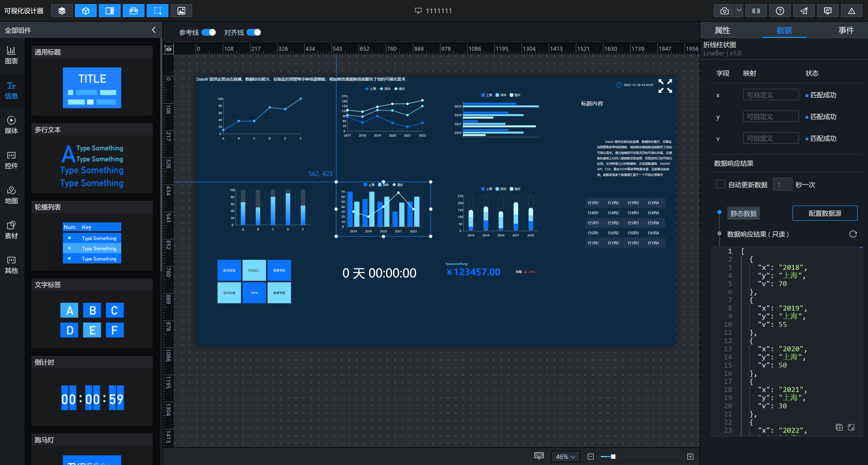868x465 pixels.
Task: Click the zoom out minus button
Action: [x=590, y=457]
